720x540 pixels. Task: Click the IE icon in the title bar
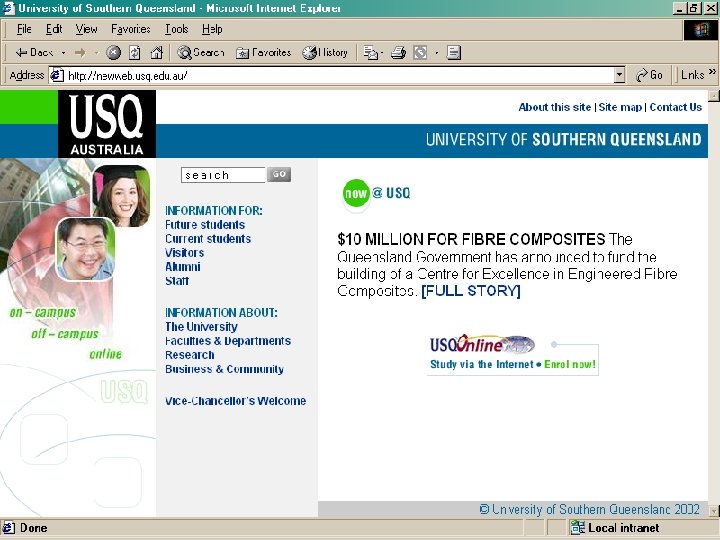9,8
